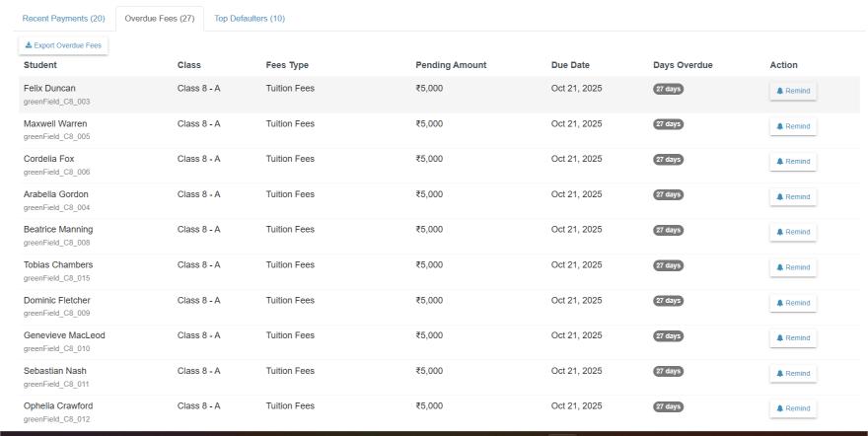Viewport: 868px width, 436px height.
Task: Click Export Overdue Fees button
Action: (x=63, y=45)
